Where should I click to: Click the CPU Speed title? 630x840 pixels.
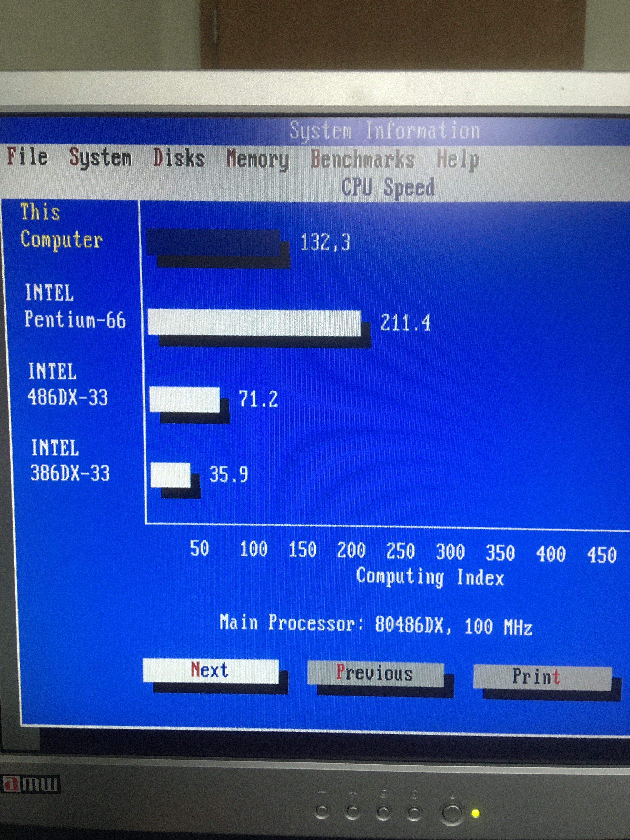(x=388, y=187)
